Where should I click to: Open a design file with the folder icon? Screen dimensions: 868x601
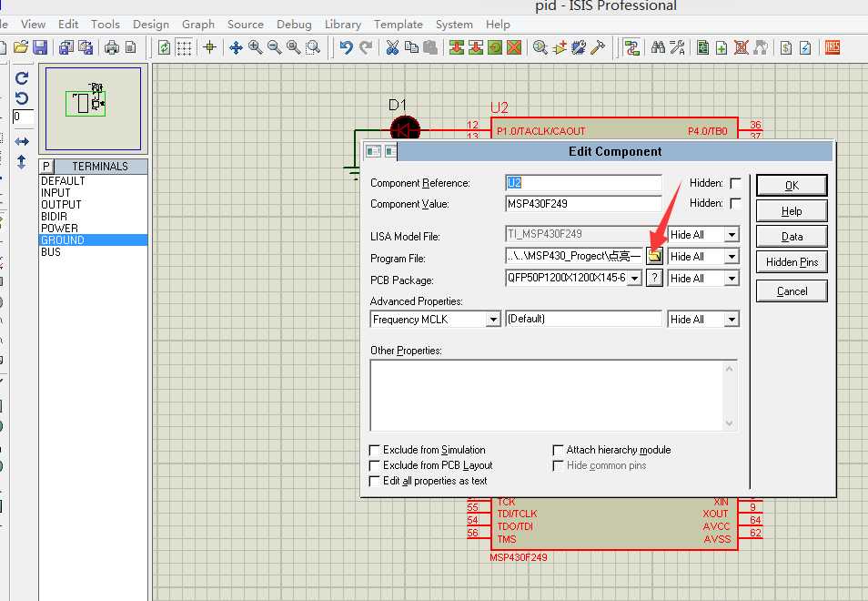pyautogui.click(x=21, y=47)
